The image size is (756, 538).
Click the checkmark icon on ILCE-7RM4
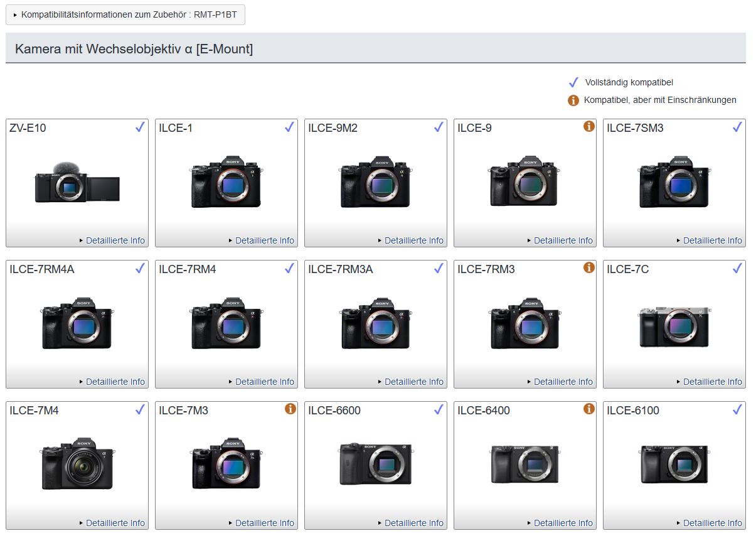pos(289,268)
